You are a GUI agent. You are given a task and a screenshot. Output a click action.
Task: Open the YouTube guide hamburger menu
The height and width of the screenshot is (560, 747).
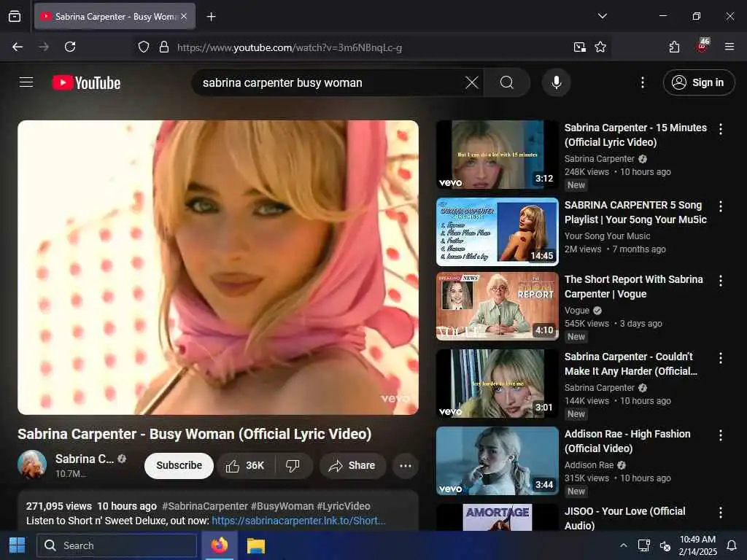[26, 82]
